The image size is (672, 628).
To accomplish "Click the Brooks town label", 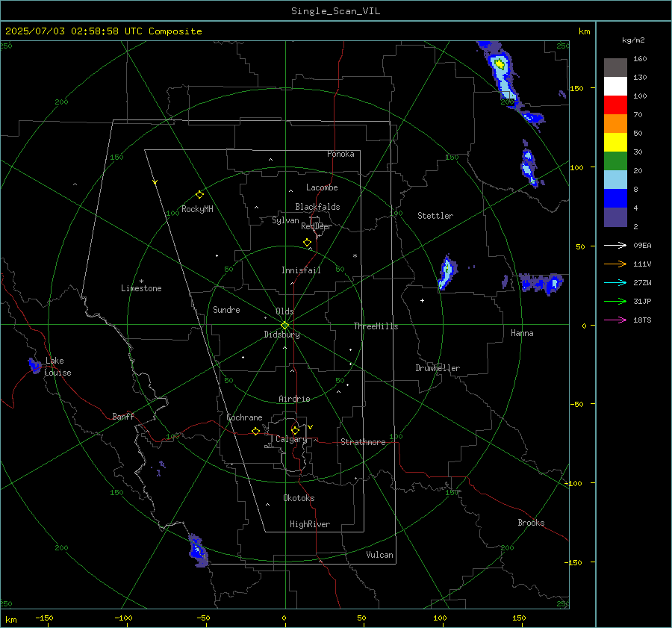I will coord(531,523).
